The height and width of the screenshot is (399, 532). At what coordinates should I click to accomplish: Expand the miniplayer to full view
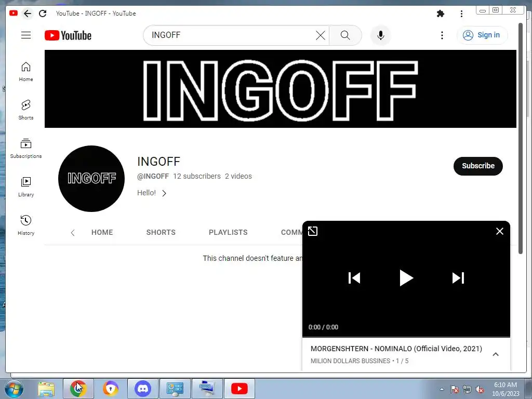click(312, 231)
